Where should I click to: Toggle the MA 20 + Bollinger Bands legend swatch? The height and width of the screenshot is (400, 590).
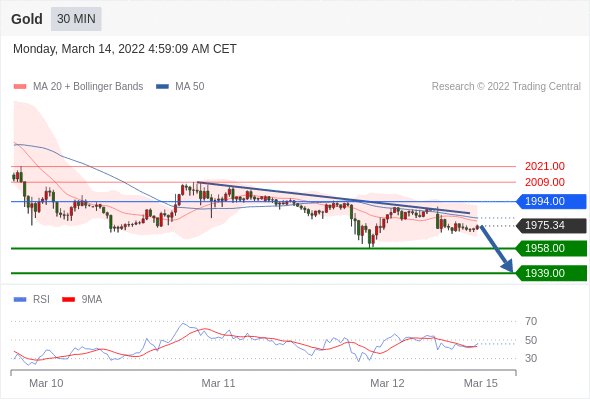[x=20, y=87]
